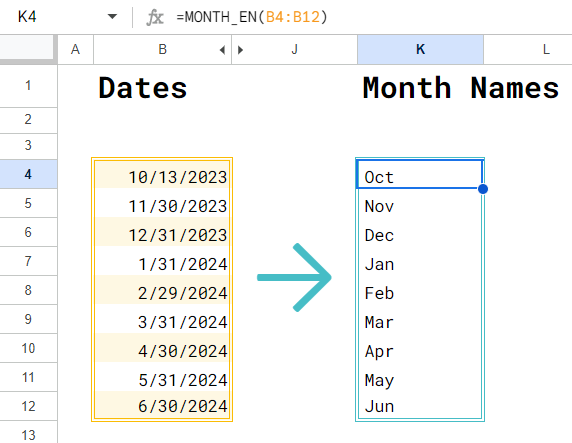Screen dimensions: 572x443
Task: Select cell with date 5/31/2024
Action: tap(162, 377)
